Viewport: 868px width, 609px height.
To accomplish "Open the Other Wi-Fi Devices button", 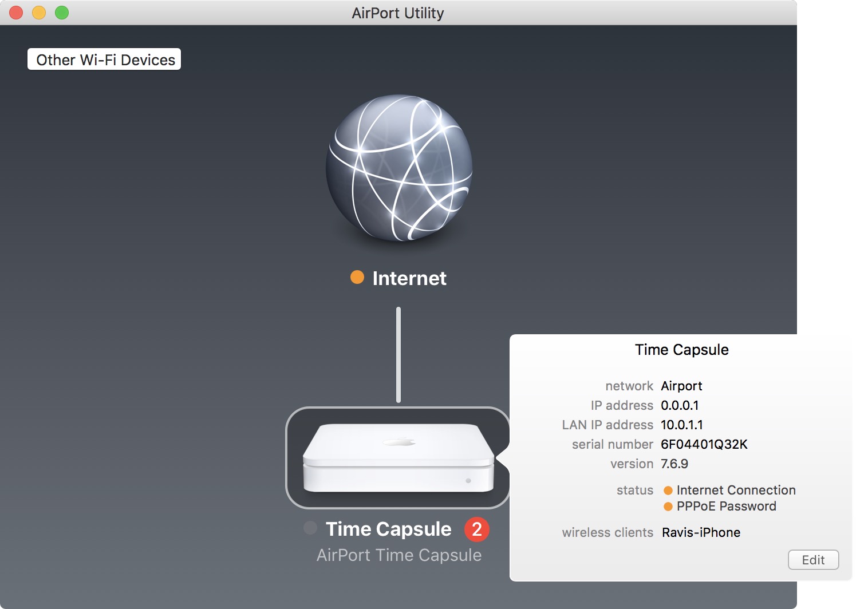I will click(104, 60).
